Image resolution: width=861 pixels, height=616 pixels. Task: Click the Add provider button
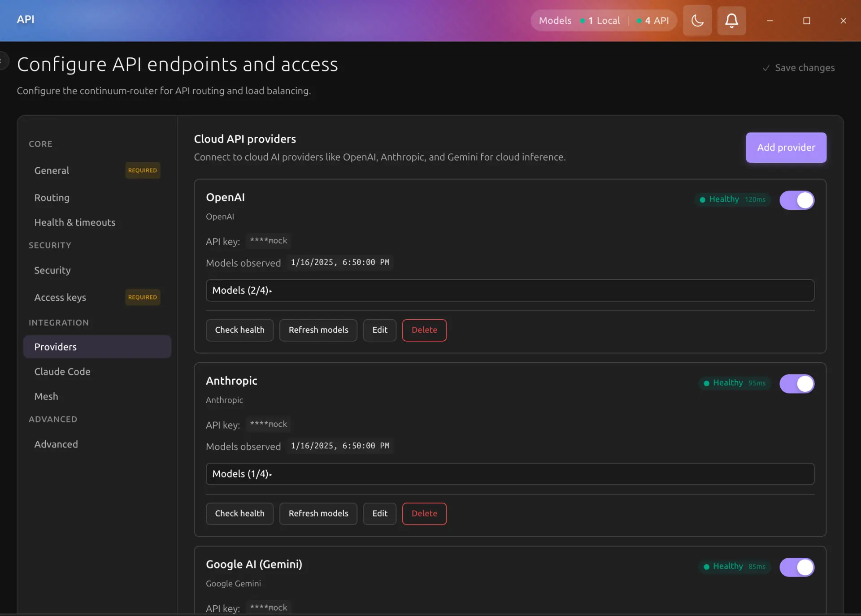[x=786, y=147]
